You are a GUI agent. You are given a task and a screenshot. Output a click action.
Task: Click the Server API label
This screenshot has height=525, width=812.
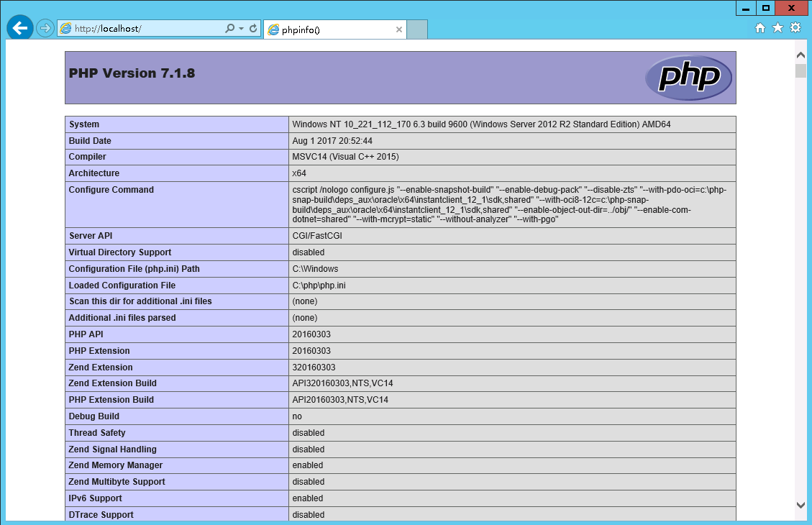pos(90,236)
